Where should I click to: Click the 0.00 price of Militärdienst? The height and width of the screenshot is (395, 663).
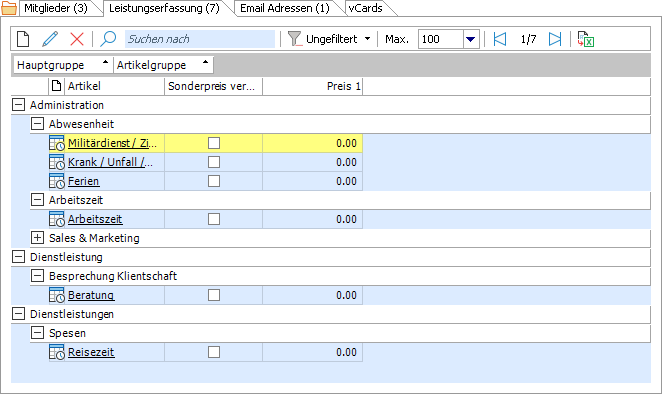pos(346,143)
